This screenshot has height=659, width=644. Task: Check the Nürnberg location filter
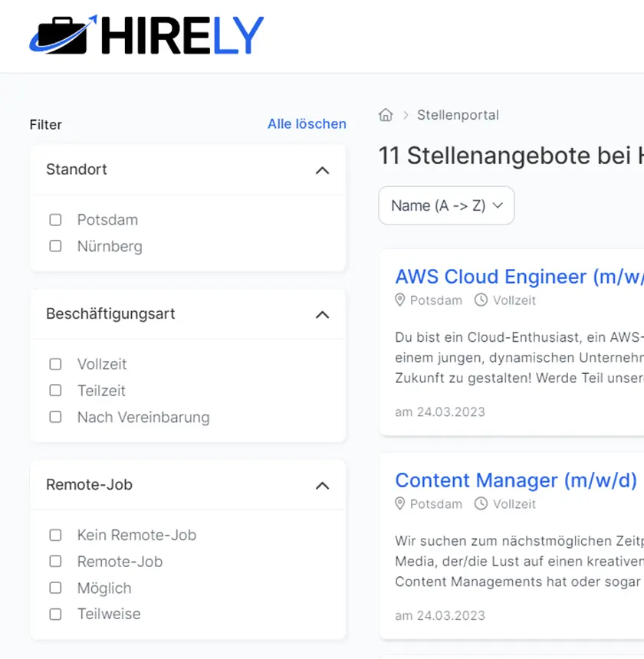pyautogui.click(x=55, y=246)
